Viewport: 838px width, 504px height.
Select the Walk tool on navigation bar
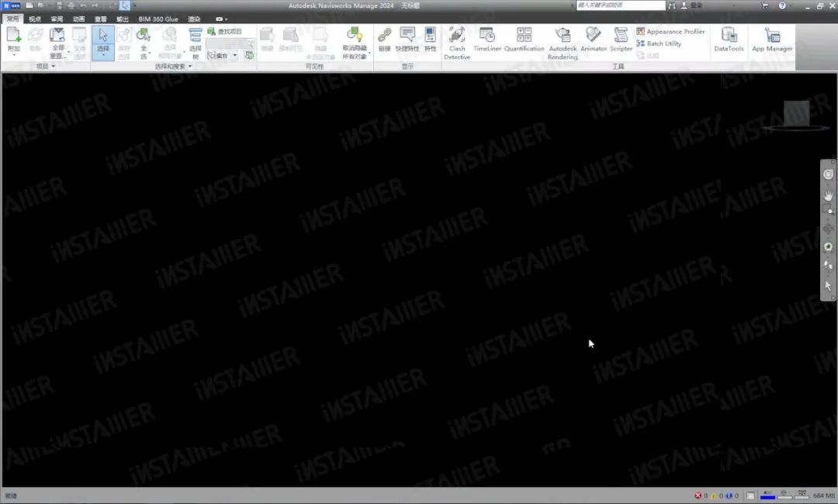[828, 266]
